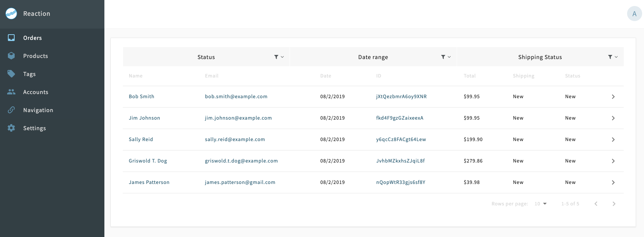Go to the previous page of orders
The width and height of the screenshot is (644, 237).
click(x=596, y=204)
